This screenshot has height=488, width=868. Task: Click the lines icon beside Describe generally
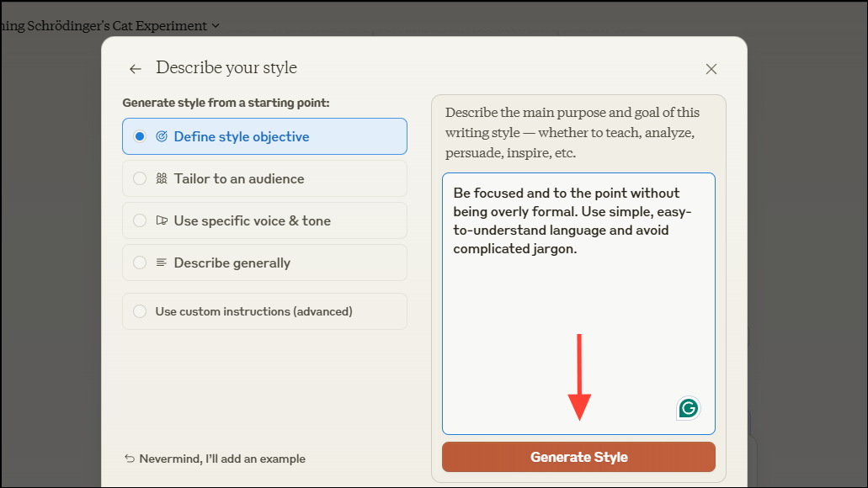click(162, 263)
